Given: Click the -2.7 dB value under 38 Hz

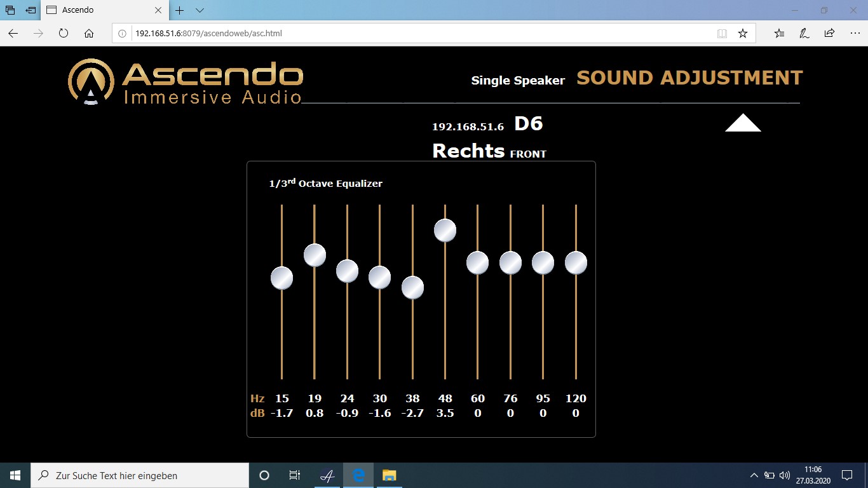Looking at the screenshot, I should [412, 413].
